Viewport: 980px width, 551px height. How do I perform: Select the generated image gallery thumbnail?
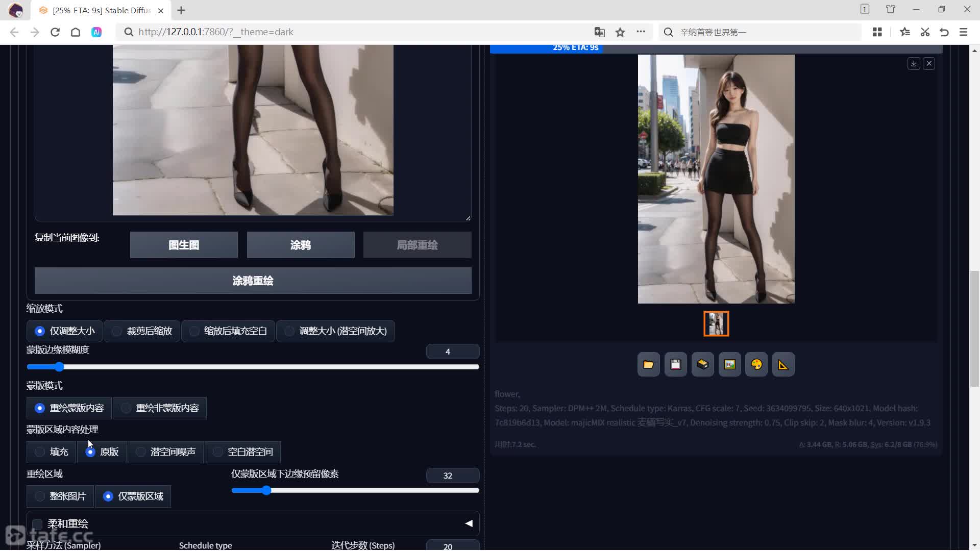pyautogui.click(x=716, y=324)
